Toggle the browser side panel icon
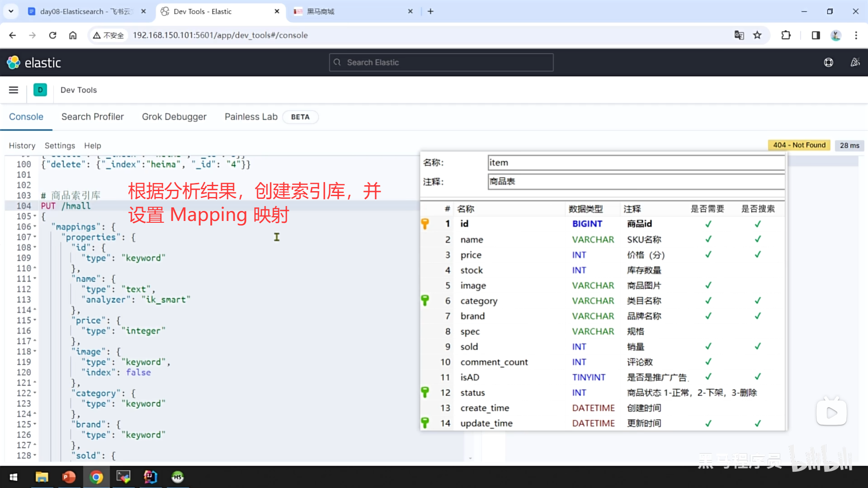Image resolution: width=868 pixels, height=488 pixels. [816, 35]
